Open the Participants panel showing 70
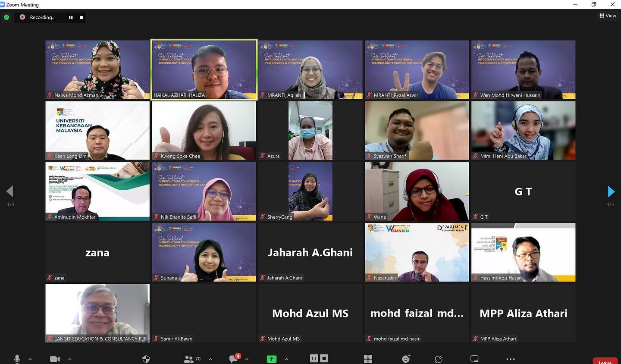 pyautogui.click(x=192, y=359)
